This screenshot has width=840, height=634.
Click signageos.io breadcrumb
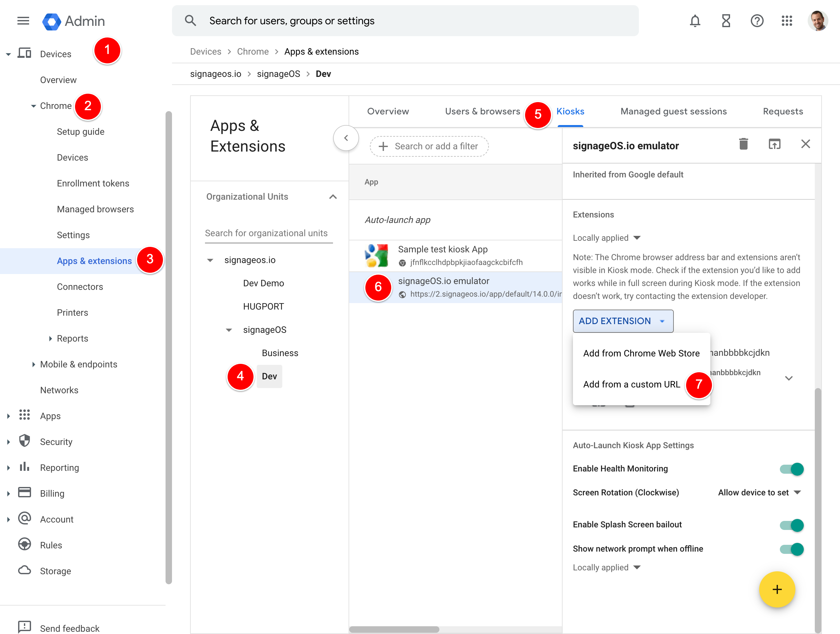215,74
